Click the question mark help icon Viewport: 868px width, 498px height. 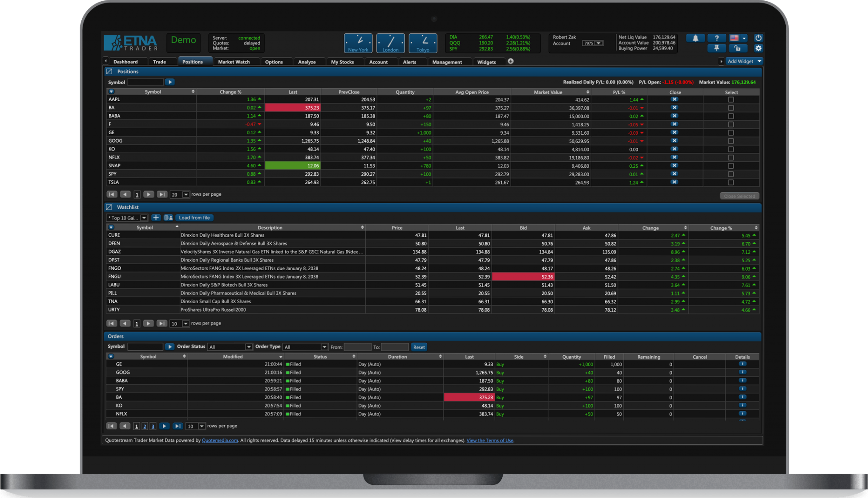click(717, 38)
